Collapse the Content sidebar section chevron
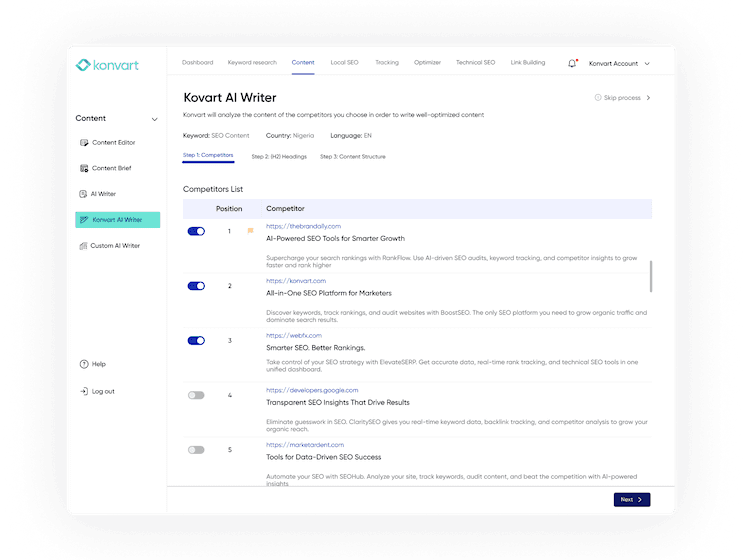The height and width of the screenshot is (560, 743). tap(154, 119)
